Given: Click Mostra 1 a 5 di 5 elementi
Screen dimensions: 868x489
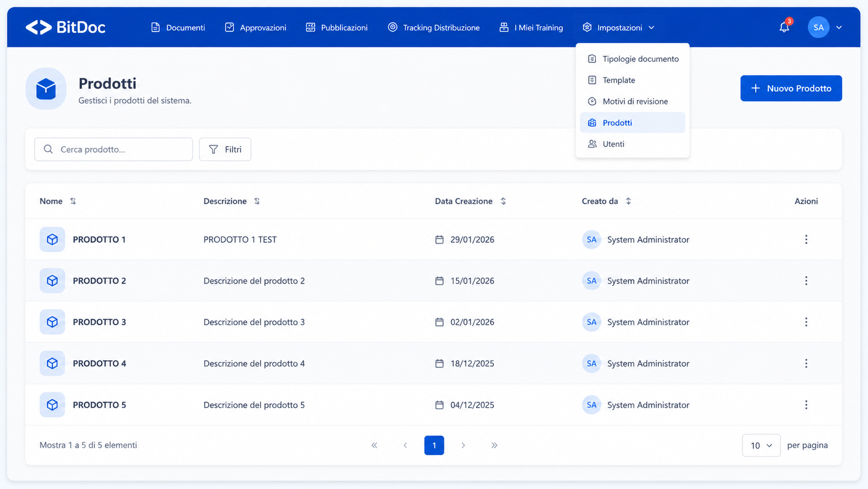Looking at the screenshot, I should point(88,445).
